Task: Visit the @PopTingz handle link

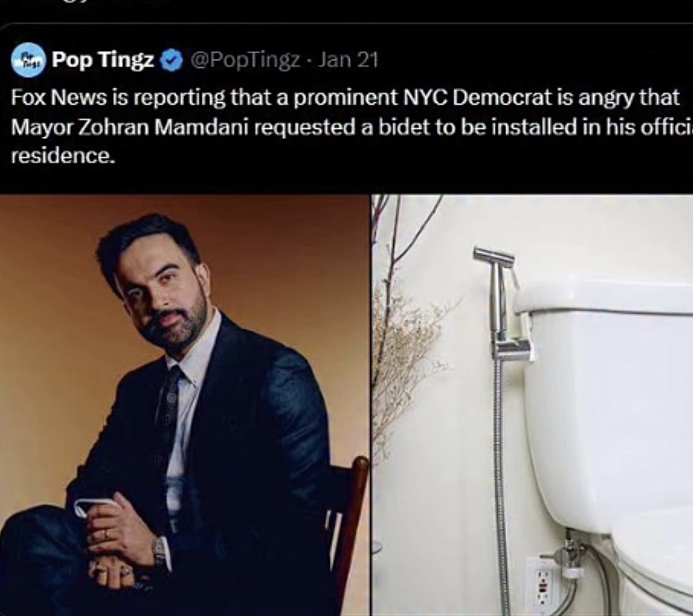Action: click(246, 60)
